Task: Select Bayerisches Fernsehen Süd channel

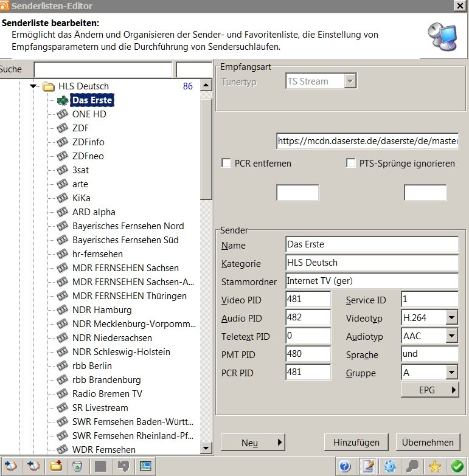Action: click(x=125, y=240)
